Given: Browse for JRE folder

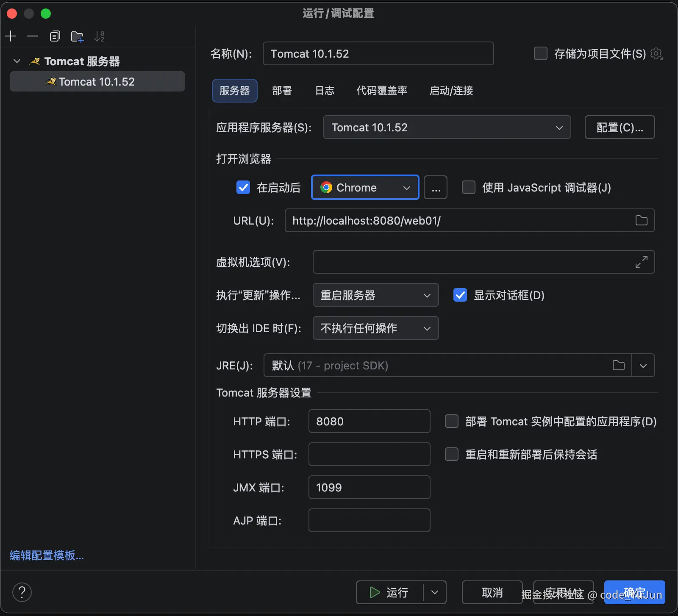Looking at the screenshot, I should 619,365.
